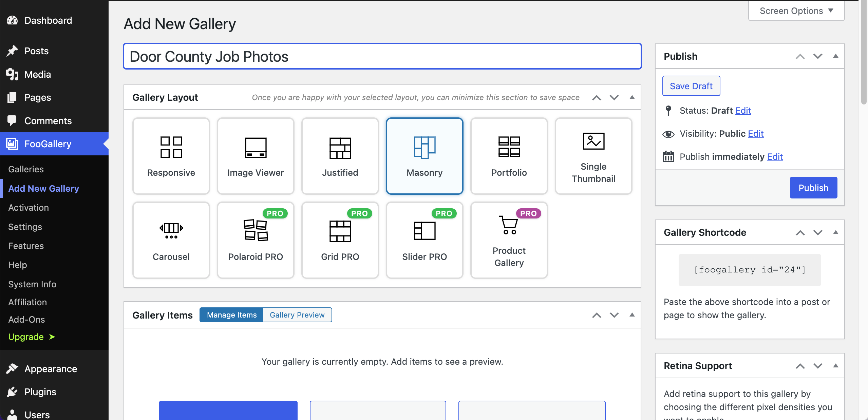Viewport: 868px width, 420px height.
Task: Open the Screen Options dropdown
Action: [x=796, y=11]
